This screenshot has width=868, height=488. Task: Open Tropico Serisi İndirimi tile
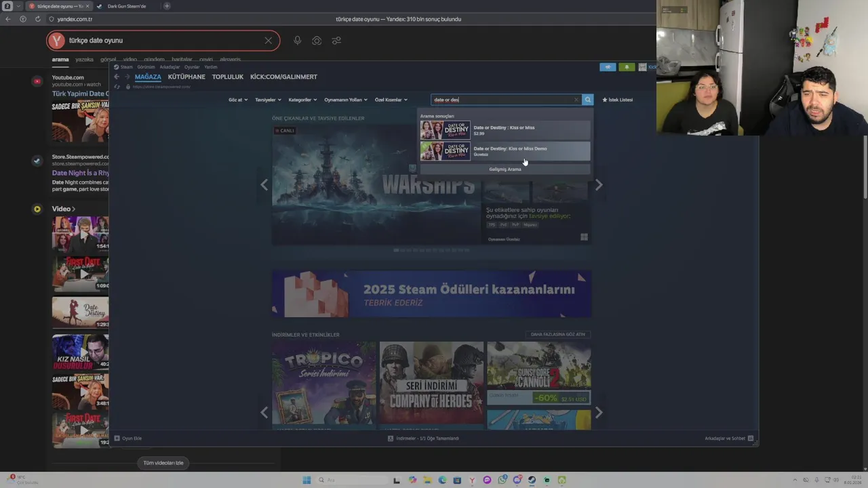click(x=324, y=386)
